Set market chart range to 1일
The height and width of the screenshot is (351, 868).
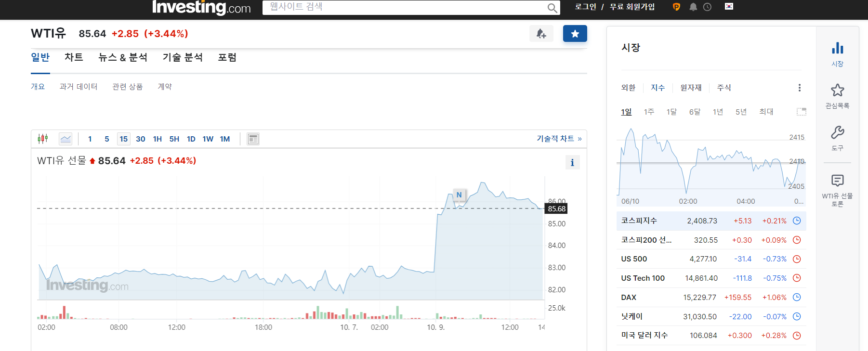coord(626,112)
